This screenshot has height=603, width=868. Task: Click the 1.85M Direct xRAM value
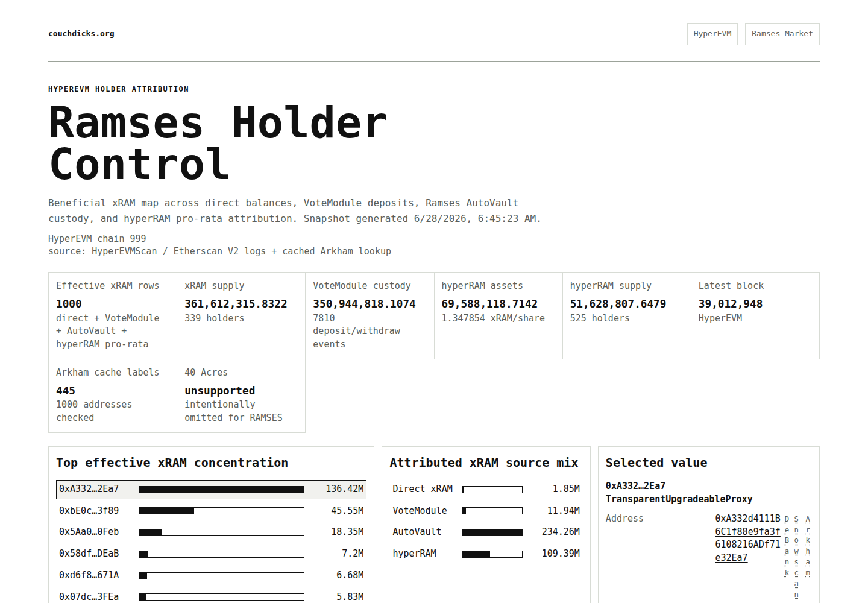click(x=566, y=489)
